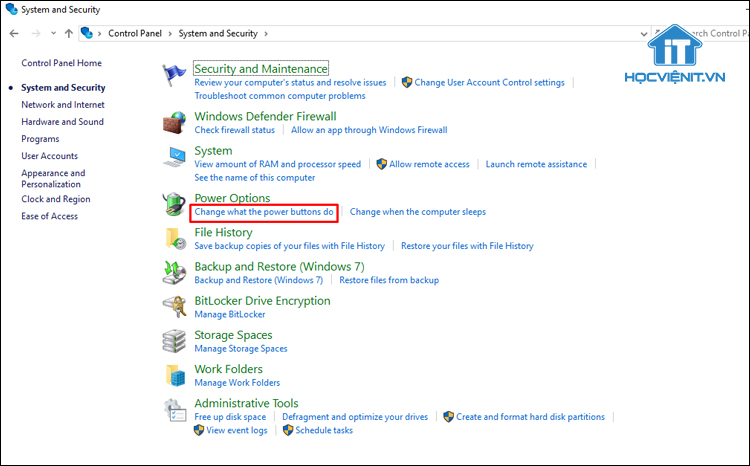Click the Work Folders icon

[x=175, y=376]
